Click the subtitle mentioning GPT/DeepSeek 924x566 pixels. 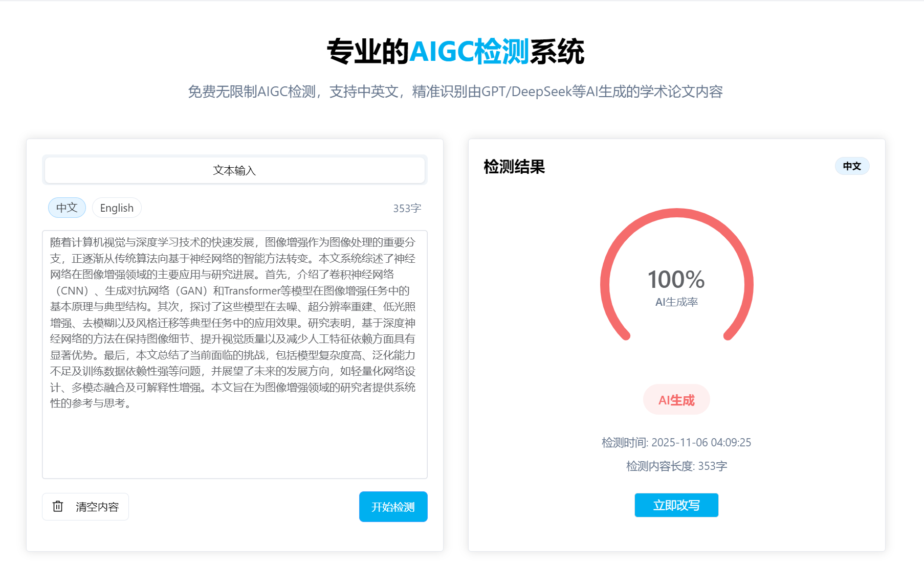[455, 92]
